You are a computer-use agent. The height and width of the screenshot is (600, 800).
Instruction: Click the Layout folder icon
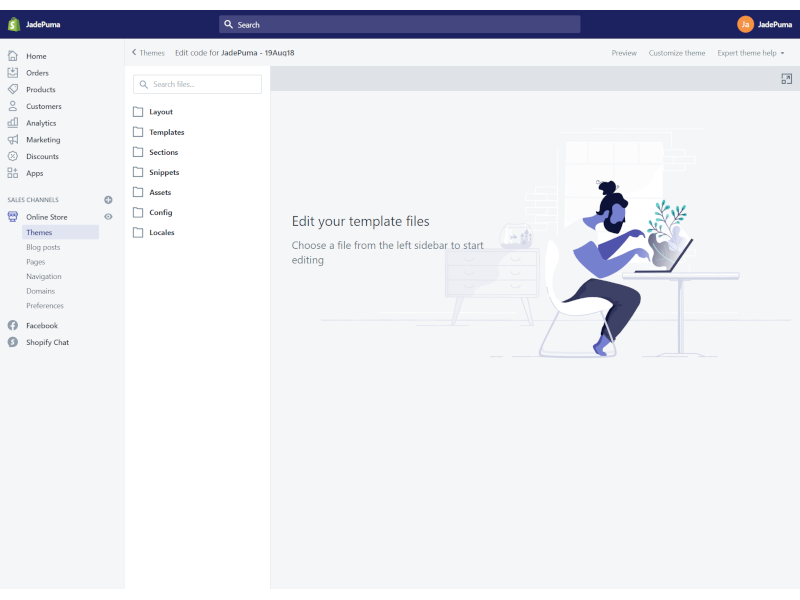[x=138, y=112]
